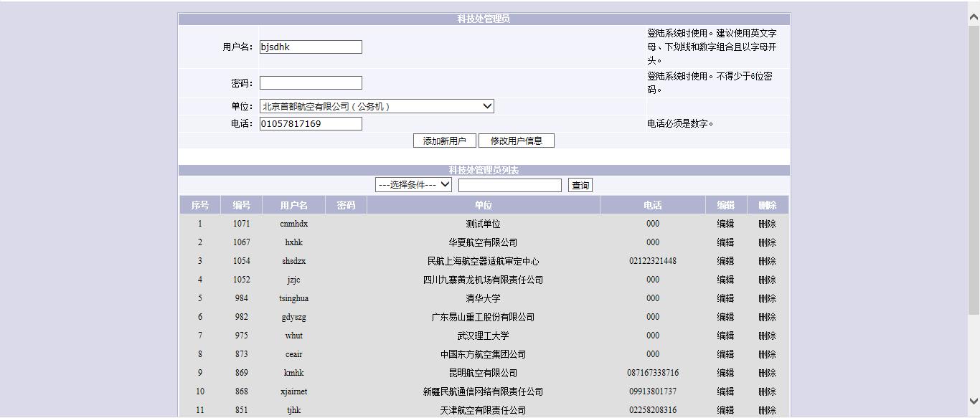The image size is (980, 418).
Task: Click phone number 09913801737
Action: tap(653, 391)
